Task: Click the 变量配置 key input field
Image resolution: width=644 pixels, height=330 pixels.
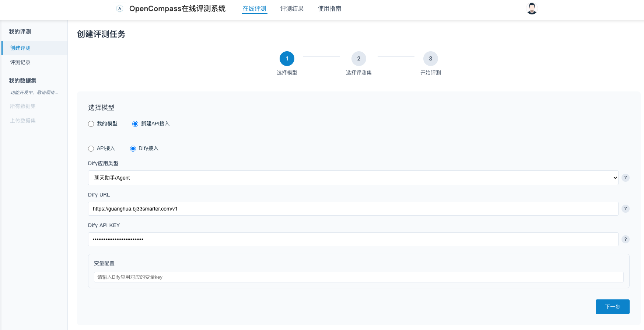Action: pos(358,277)
